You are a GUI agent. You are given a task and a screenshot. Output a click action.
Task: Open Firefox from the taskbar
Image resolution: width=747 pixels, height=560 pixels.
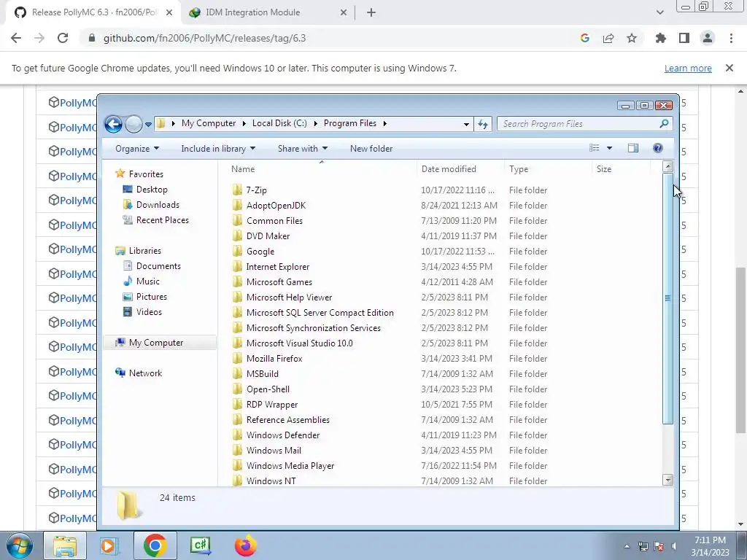[245, 545]
